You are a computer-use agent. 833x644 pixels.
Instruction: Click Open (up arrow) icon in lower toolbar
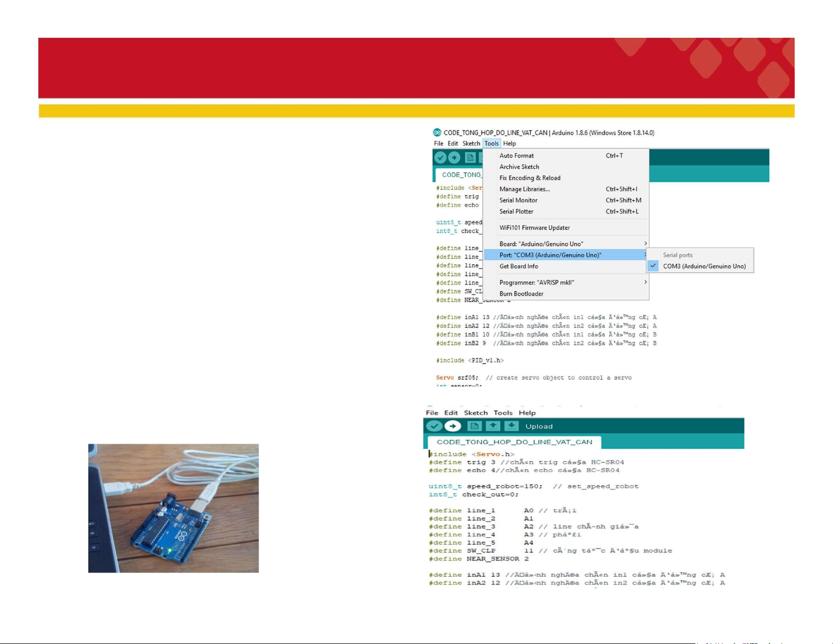pyautogui.click(x=492, y=426)
